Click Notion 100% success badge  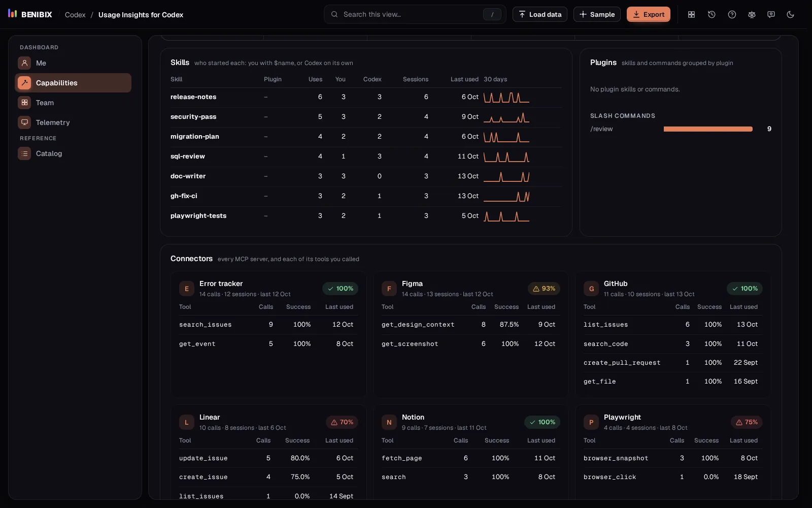542,422
